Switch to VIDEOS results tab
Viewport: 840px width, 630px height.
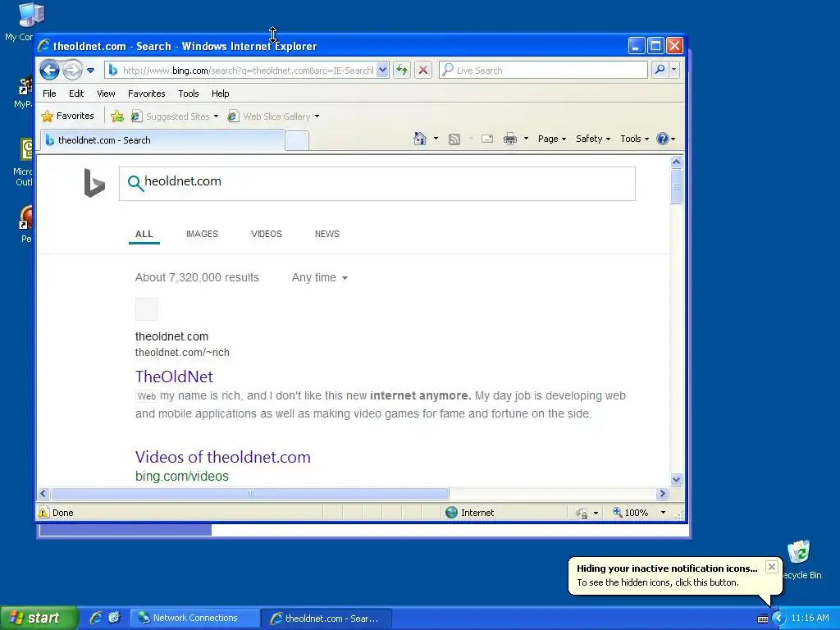[x=267, y=234]
